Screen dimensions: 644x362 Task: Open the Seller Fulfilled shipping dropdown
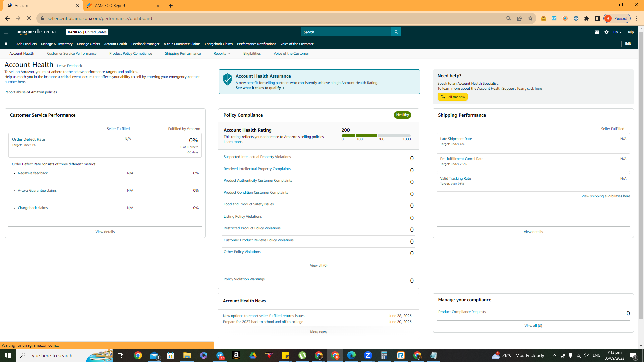[614, 129]
